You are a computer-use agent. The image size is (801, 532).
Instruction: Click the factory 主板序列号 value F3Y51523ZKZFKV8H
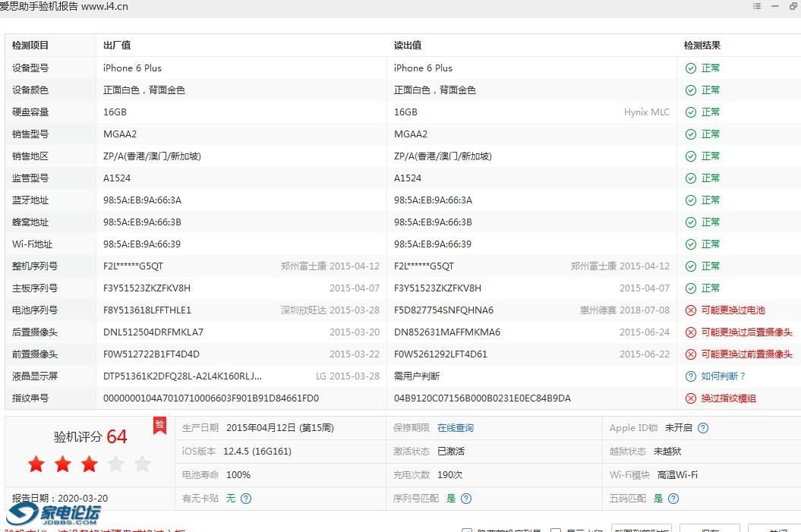point(147,288)
